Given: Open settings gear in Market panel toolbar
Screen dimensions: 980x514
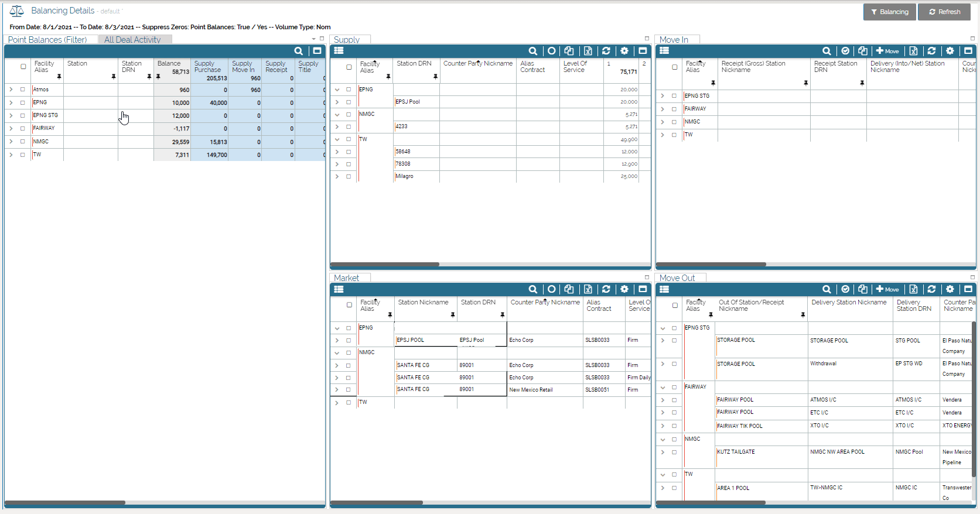Looking at the screenshot, I should [624, 289].
